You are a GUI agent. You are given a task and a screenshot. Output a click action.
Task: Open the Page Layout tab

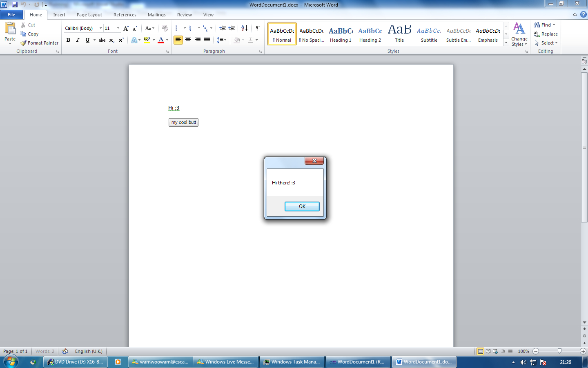pos(89,15)
